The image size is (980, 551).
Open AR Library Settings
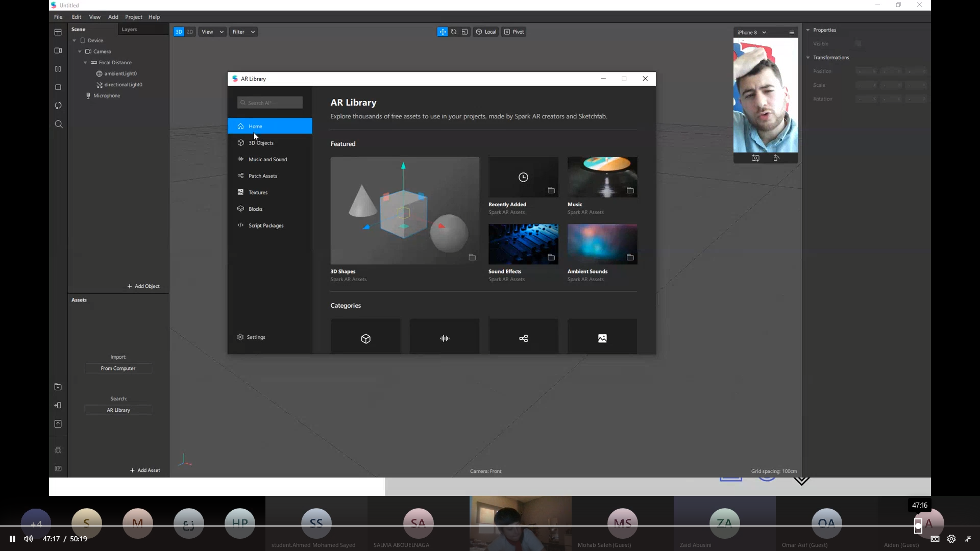tap(251, 337)
